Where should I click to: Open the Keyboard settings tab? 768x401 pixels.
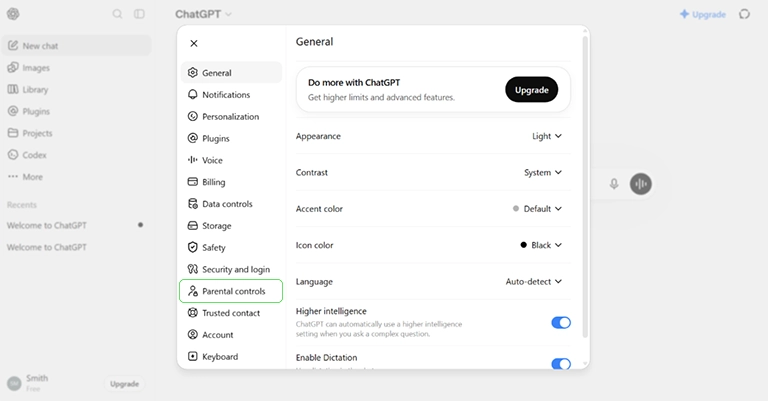231,356
